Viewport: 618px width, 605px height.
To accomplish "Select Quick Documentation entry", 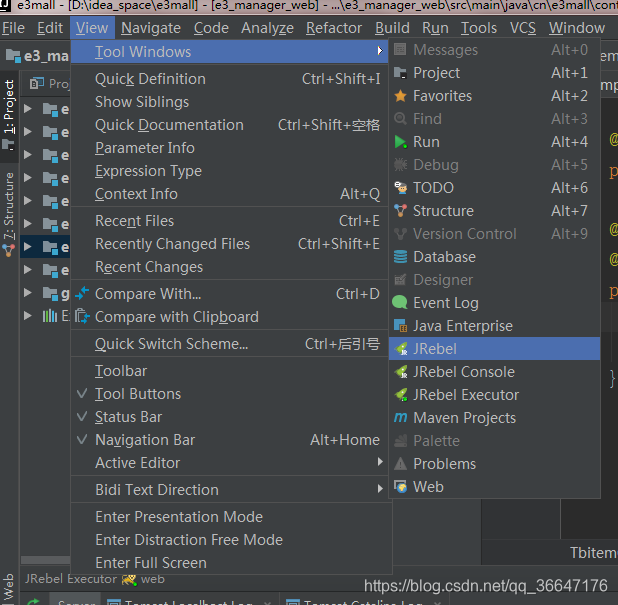I will 229,125.
